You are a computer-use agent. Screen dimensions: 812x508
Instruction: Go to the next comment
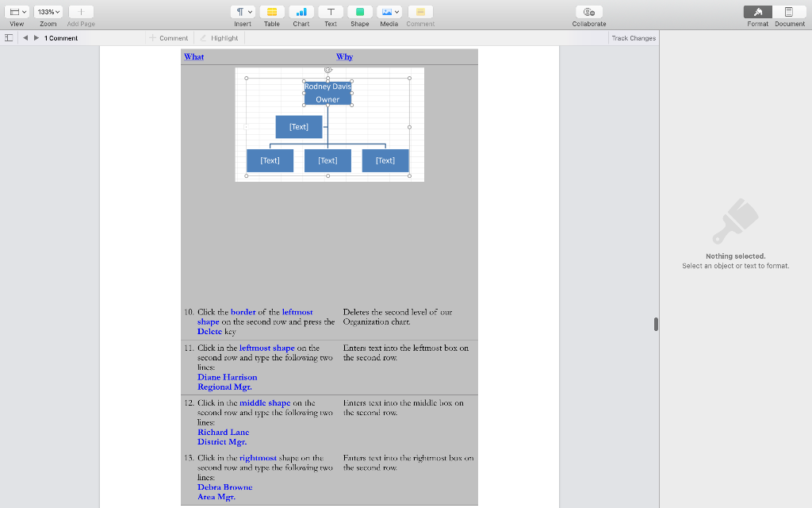pyautogui.click(x=36, y=38)
